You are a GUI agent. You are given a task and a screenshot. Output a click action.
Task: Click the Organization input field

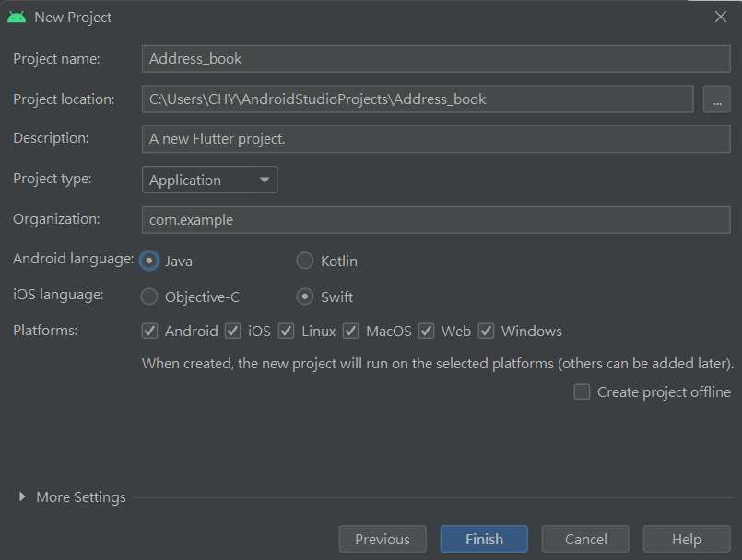click(436, 220)
